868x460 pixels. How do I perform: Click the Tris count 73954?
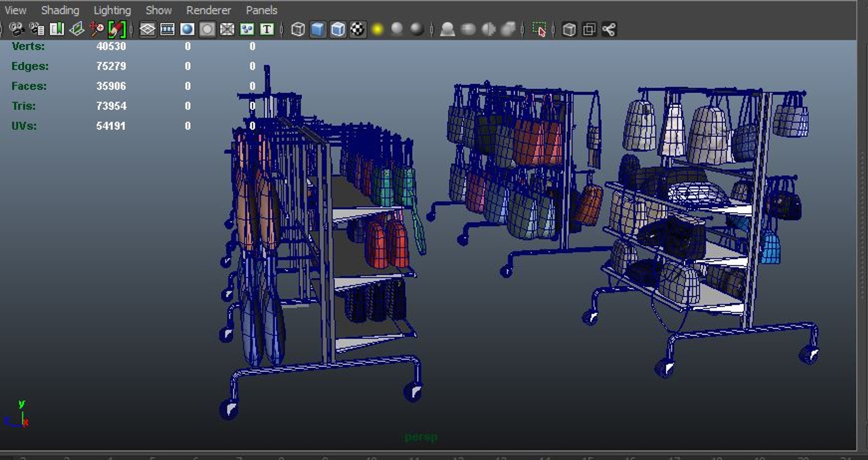tap(111, 106)
